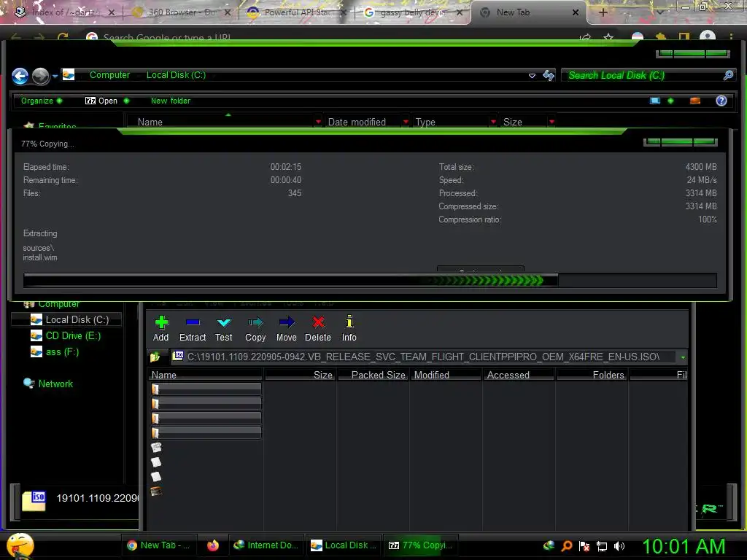Viewport: 747px width, 560px height.
Task: Click Computer in the address breadcrumb
Action: (x=109, y=75)
